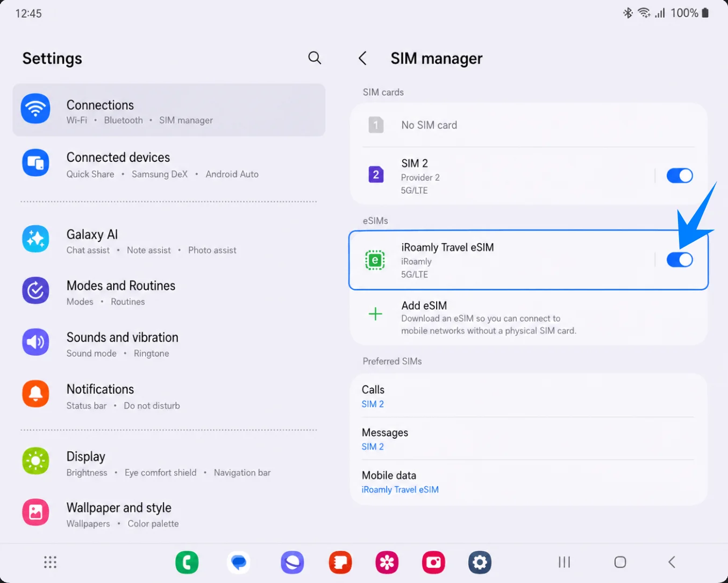728x583 pixels.
Task: Open Sounds and vibration settings category
Action: pyautogui.click(x=169, y=344)
